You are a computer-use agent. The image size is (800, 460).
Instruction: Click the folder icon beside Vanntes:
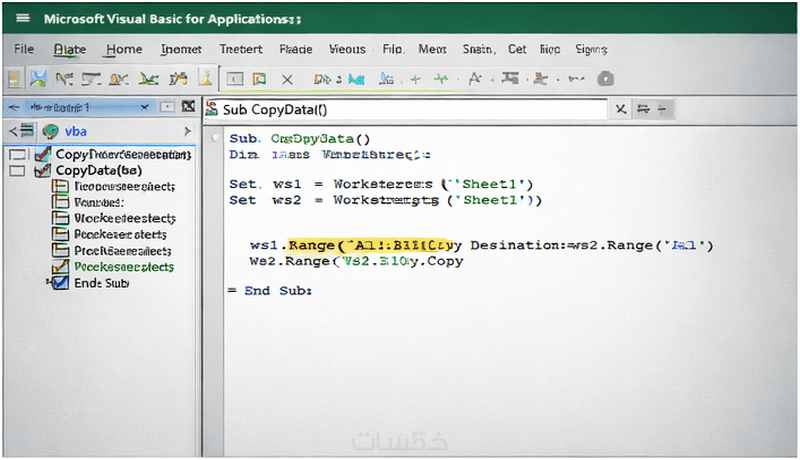coord(60,202)
